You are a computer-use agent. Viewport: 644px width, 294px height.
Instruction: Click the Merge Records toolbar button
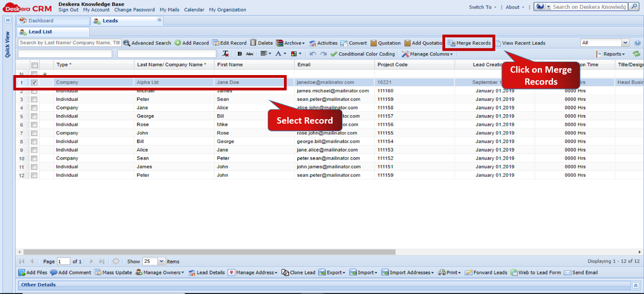point(469,43)
